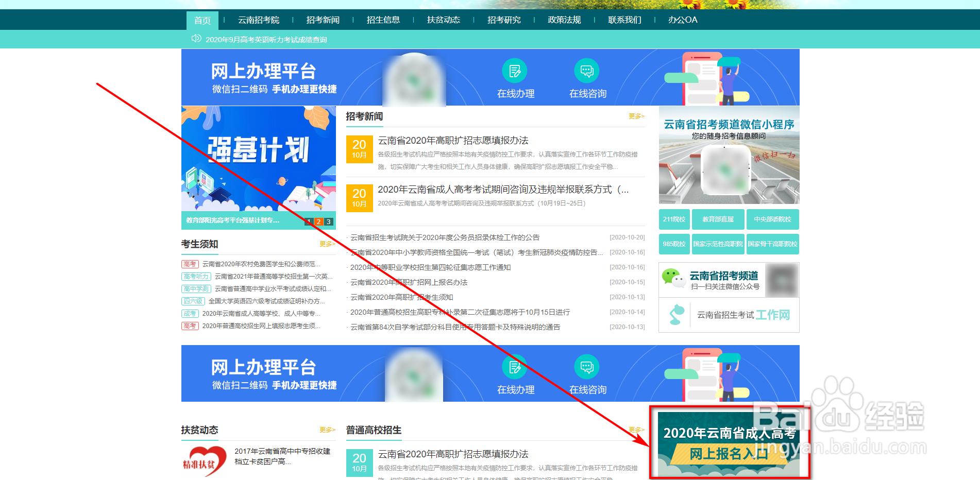Open the 云南省招生考试工作网 banner

coord(729,315)
